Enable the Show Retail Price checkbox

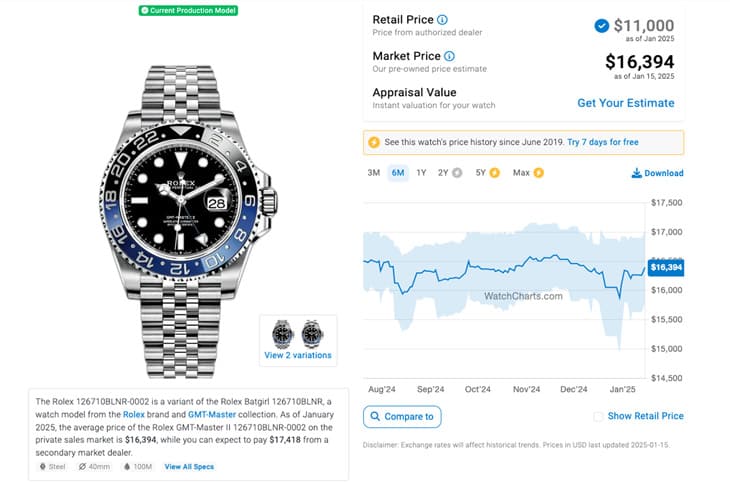tap(598, 417)
